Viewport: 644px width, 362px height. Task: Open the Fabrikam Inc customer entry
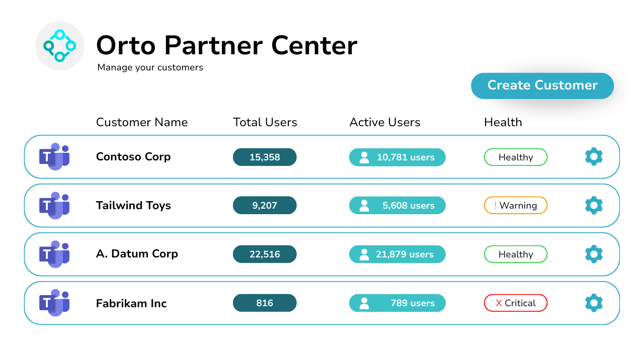131,303
